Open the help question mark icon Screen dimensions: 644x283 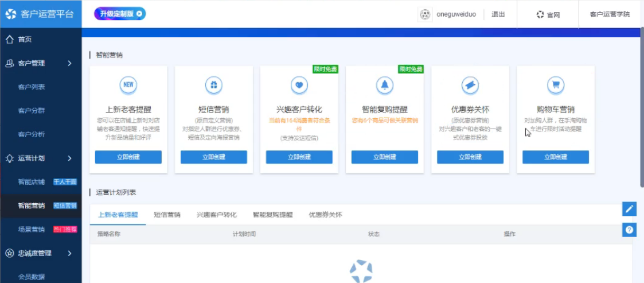[x=629, y=230]
